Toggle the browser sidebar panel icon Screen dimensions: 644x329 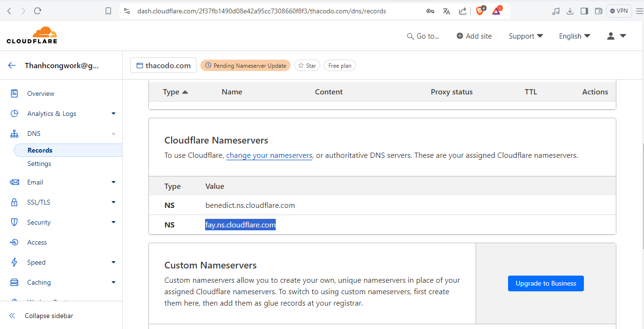(584, 11)
